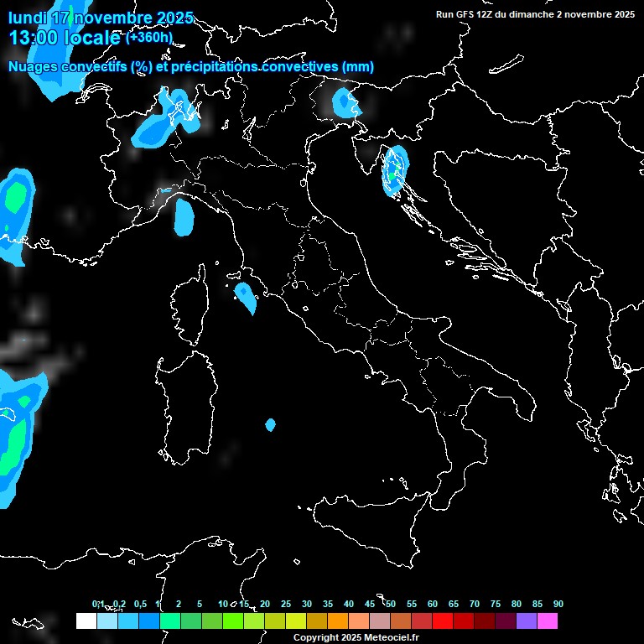Click the '30' legend value
644x644 pixels.
coord(307,604)
